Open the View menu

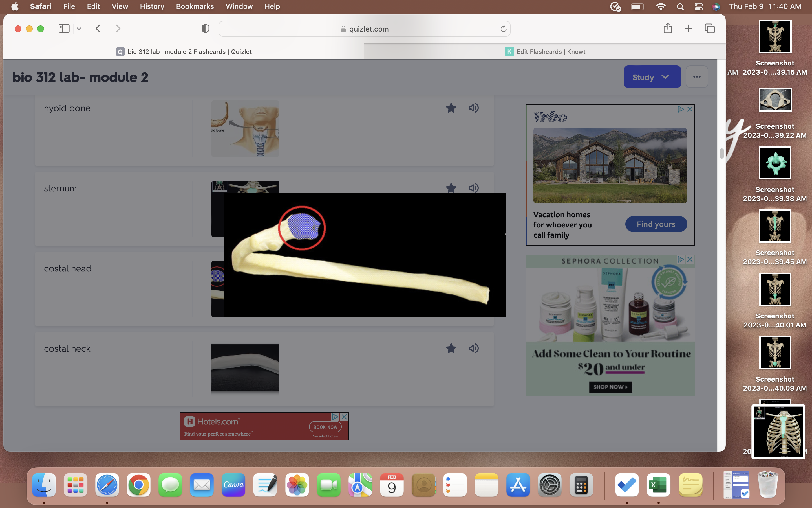tap(120, 6)
